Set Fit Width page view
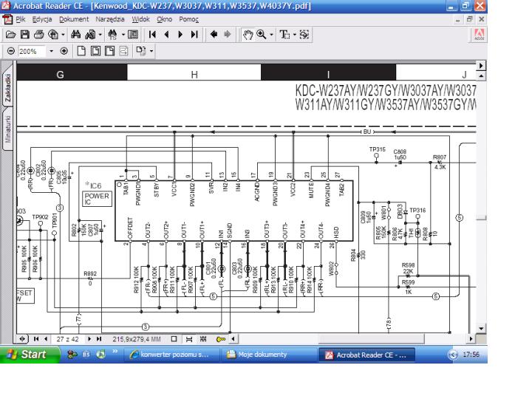532x399 pixels. coord(109,51)
